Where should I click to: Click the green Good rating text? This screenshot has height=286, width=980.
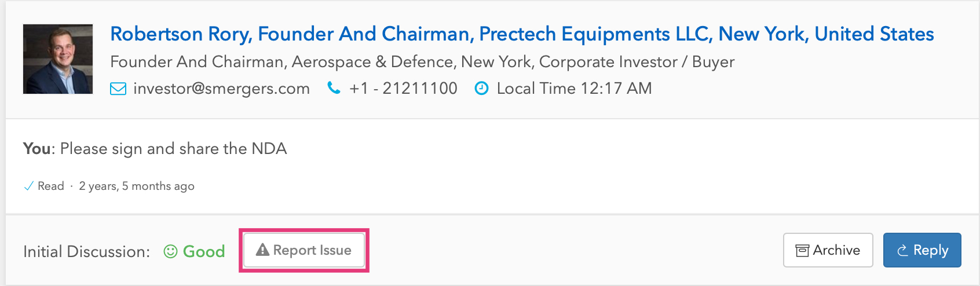(x=204, y=251)
